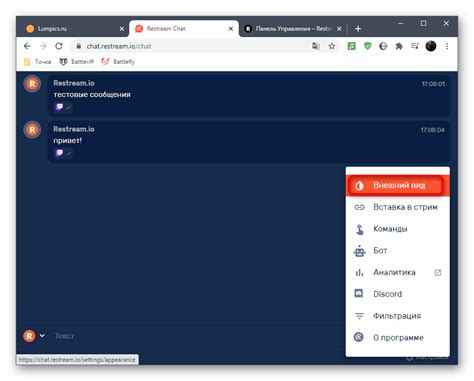
Task: Select Вставка в стрим menu item
Action: click(397, 207)
